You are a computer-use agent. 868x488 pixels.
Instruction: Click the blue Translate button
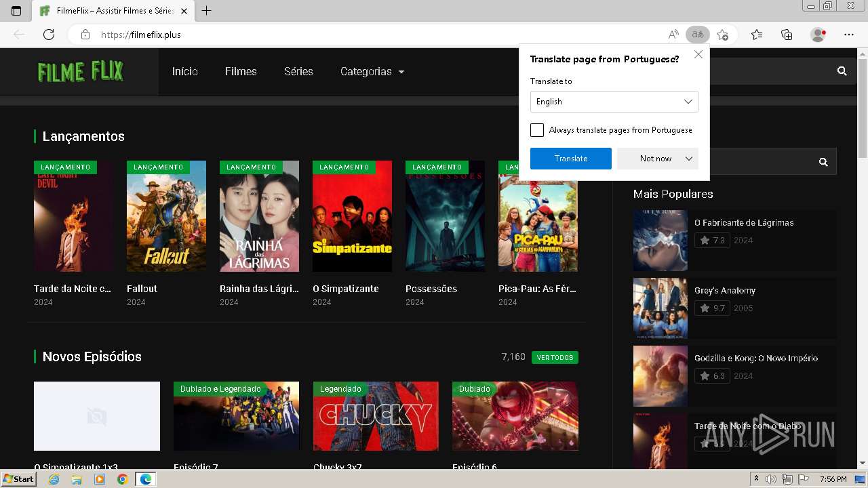(571, 159)
